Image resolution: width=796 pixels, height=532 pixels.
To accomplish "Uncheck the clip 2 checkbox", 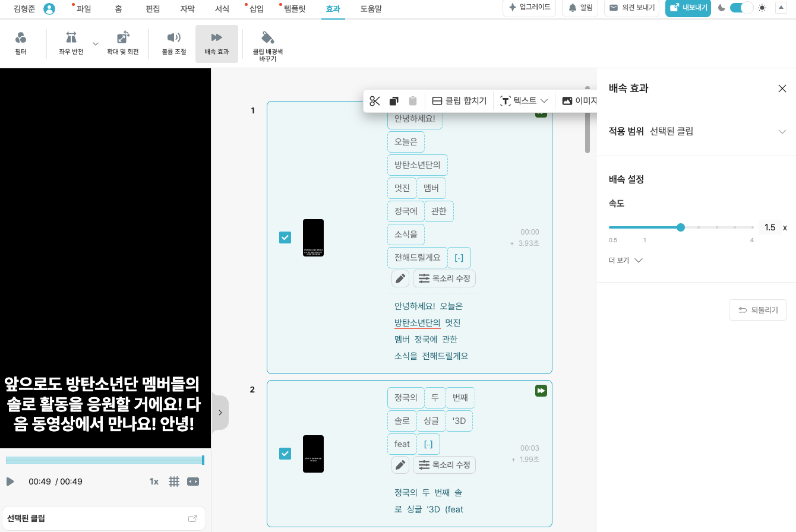I will (285, 454).
